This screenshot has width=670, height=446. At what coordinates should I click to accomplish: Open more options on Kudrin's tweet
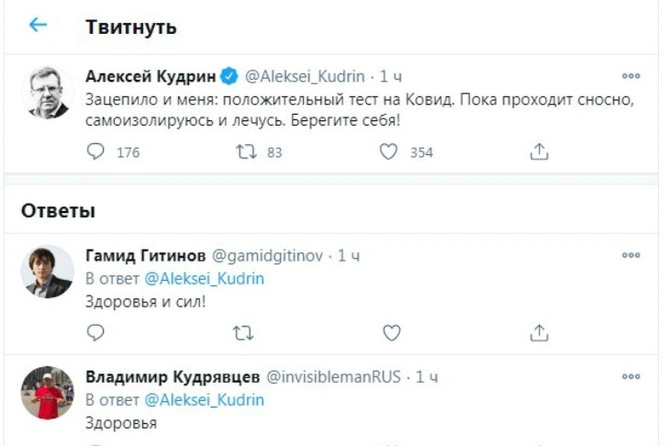631,76
